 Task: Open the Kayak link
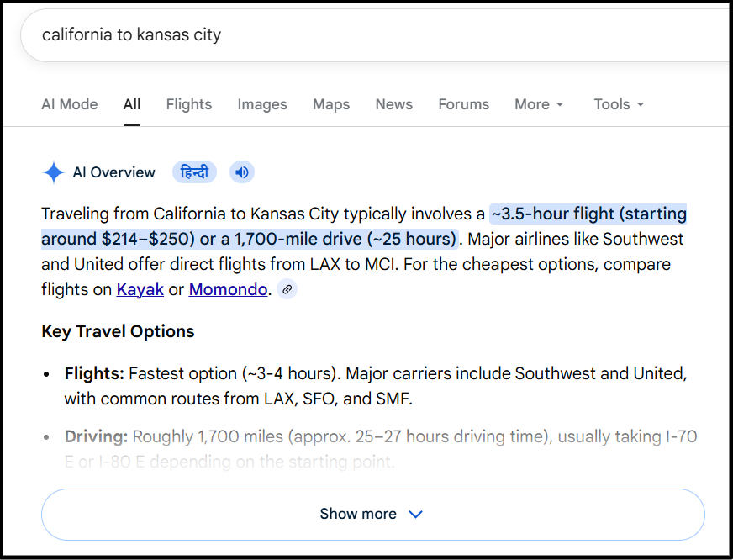tap(140, 289)
